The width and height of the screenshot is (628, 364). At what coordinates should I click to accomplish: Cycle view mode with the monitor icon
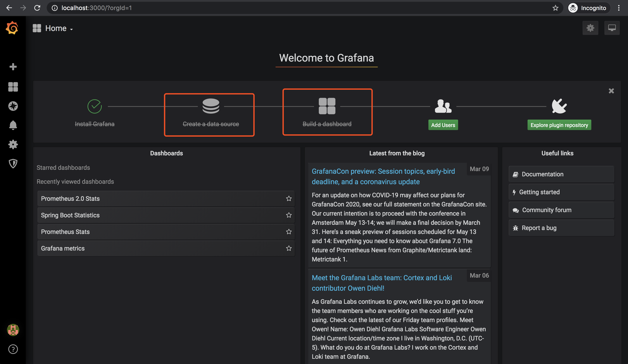pos(612,28)
